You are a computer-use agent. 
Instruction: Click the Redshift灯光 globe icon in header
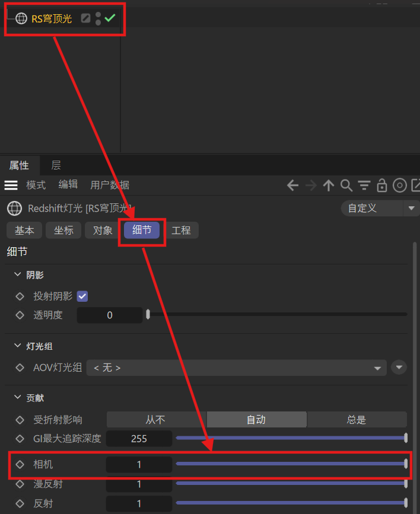coord(14,208)
